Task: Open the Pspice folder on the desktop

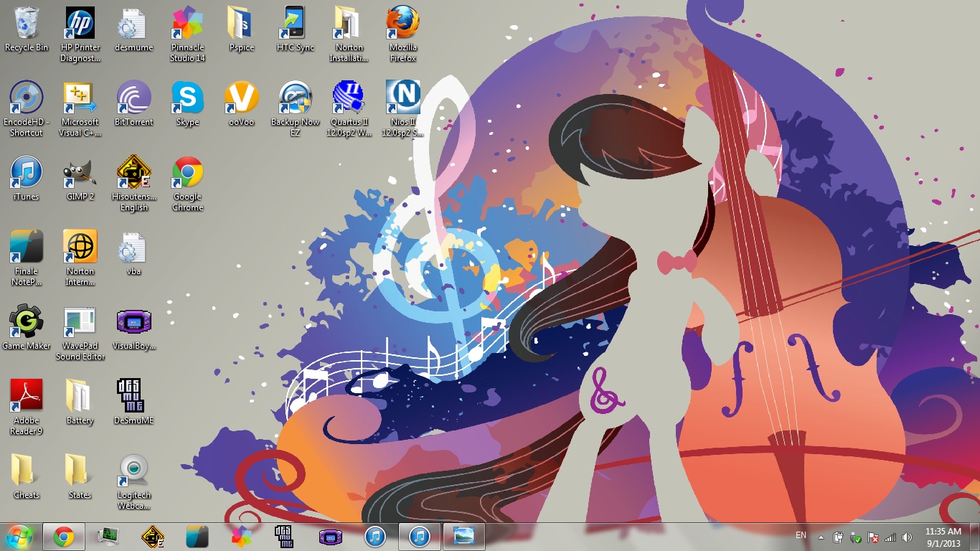Action: tap(242, 29)
